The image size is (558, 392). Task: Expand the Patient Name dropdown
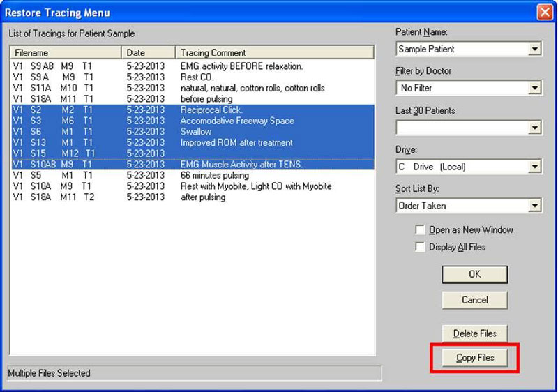click(534, 50)
